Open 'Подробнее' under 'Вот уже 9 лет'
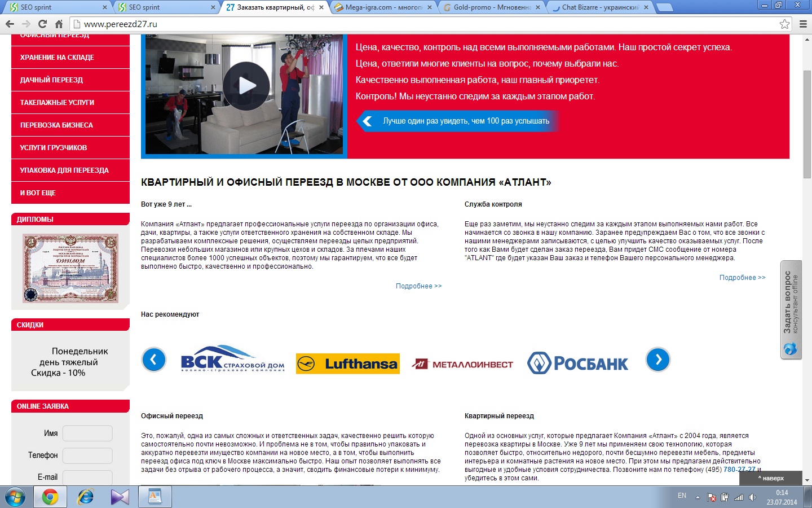Image resolution: width=812 pixels, height=508 pixels. 418,286
